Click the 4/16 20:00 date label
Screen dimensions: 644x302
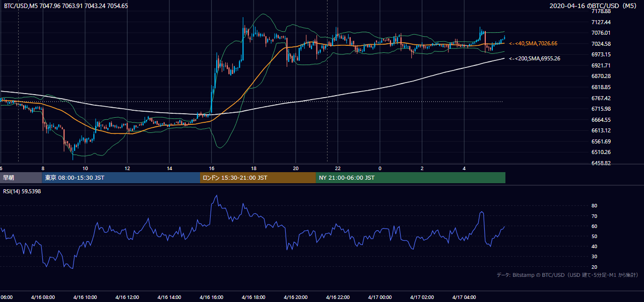[x=295, y=297]
